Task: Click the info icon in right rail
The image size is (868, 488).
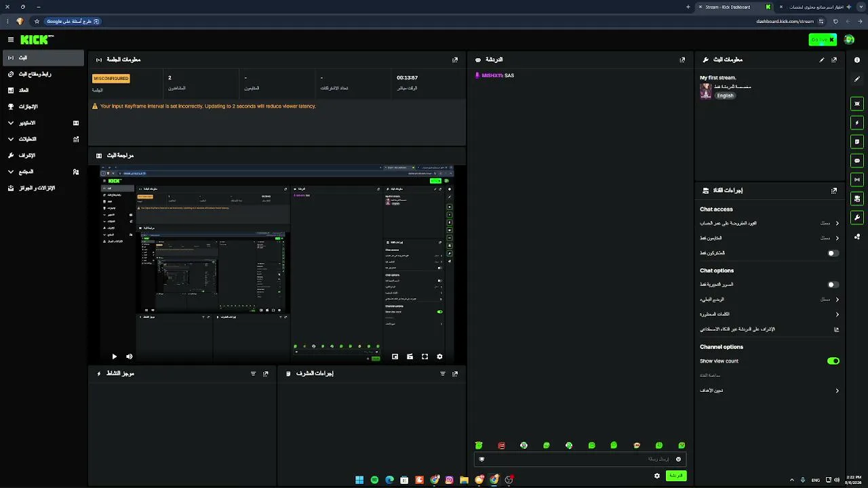Action: 857,60
